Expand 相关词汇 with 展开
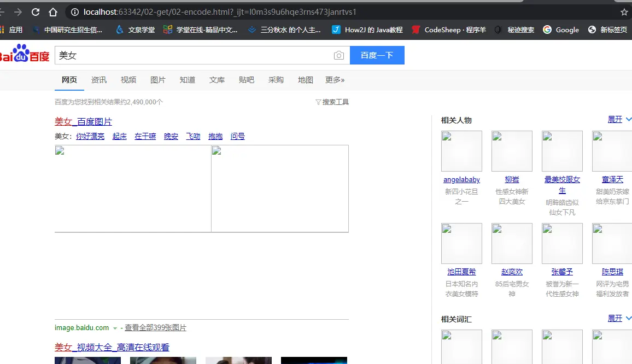Image resolution: width=632 pixels, height=364 pixels. pyautogui.click(x=619, y=318)
